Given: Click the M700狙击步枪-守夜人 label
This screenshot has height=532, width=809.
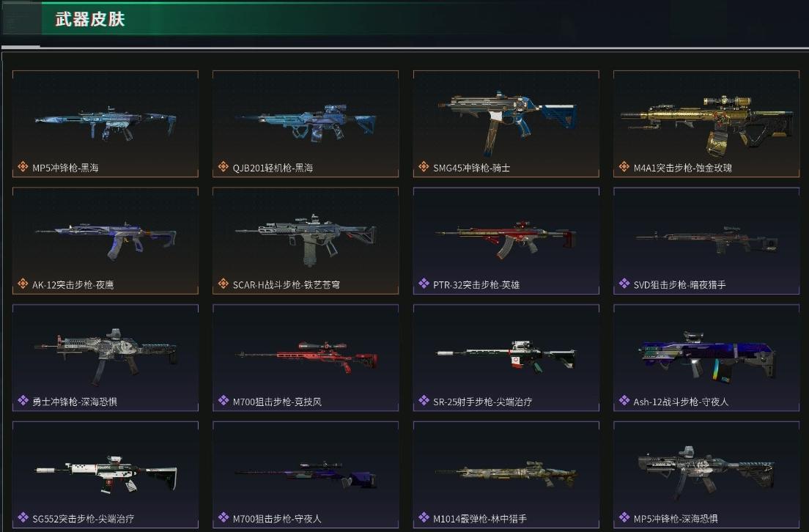Looking at the screenshot, I should coord(276,519).
